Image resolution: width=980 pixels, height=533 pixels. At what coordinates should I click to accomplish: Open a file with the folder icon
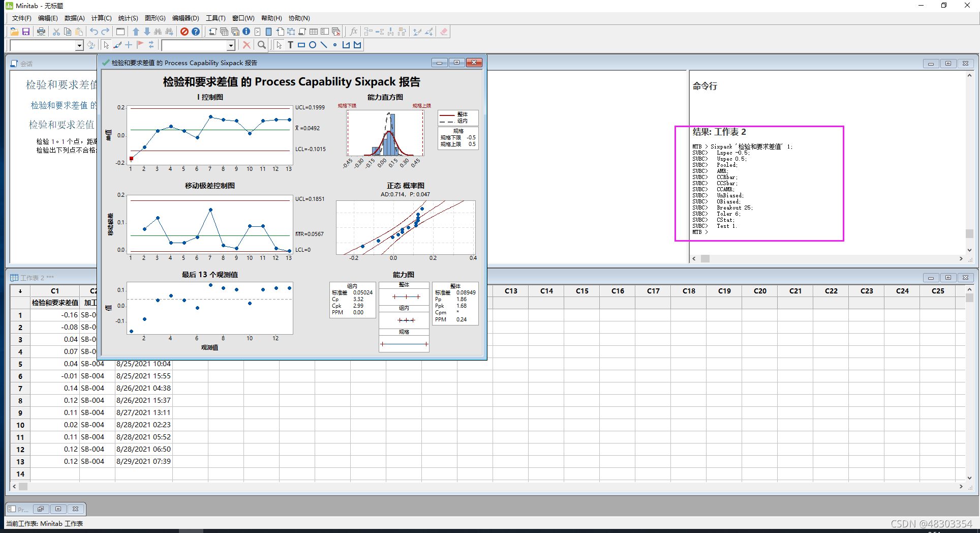coord(14,32)
